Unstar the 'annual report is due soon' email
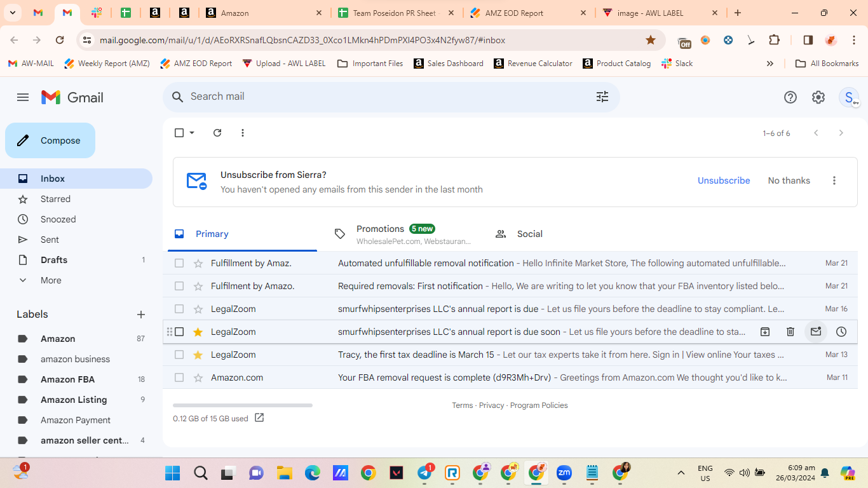 click(x=198, y=332)
